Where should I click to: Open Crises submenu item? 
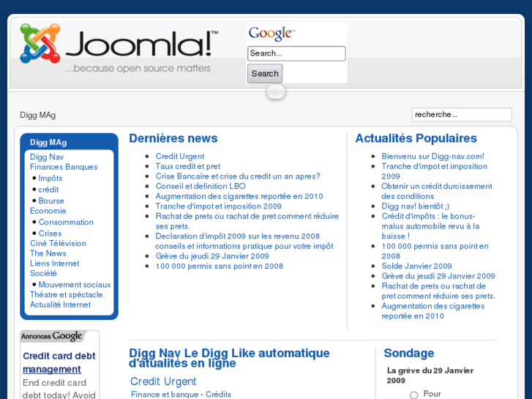pos(50,234)
